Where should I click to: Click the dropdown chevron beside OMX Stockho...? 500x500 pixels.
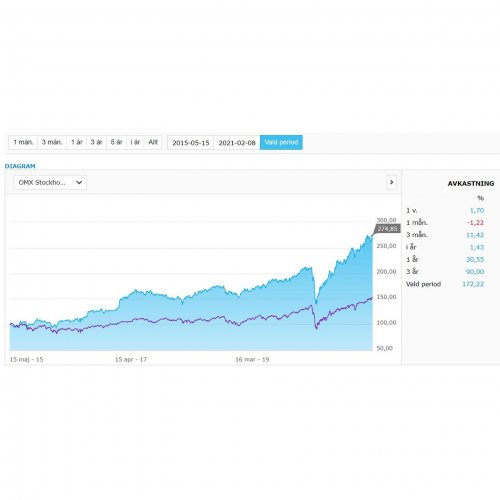(x=79, y=182)
